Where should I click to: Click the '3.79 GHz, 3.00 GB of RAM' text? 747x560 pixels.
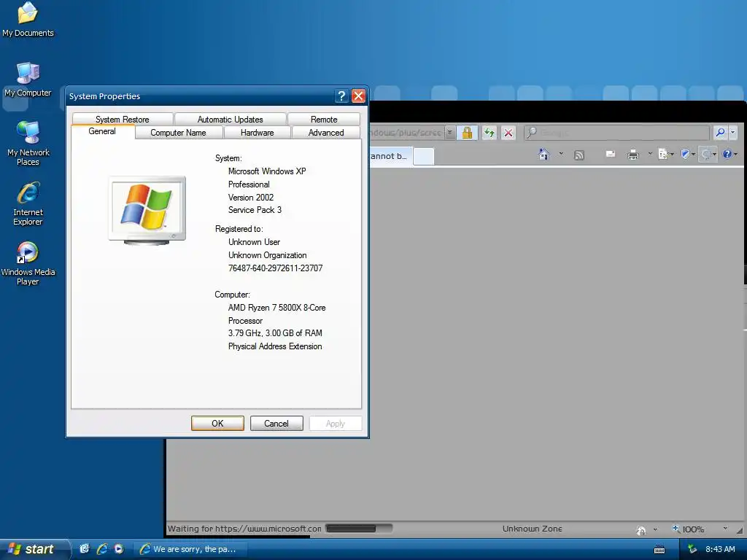pyautogui.click(x=275, y=332)
